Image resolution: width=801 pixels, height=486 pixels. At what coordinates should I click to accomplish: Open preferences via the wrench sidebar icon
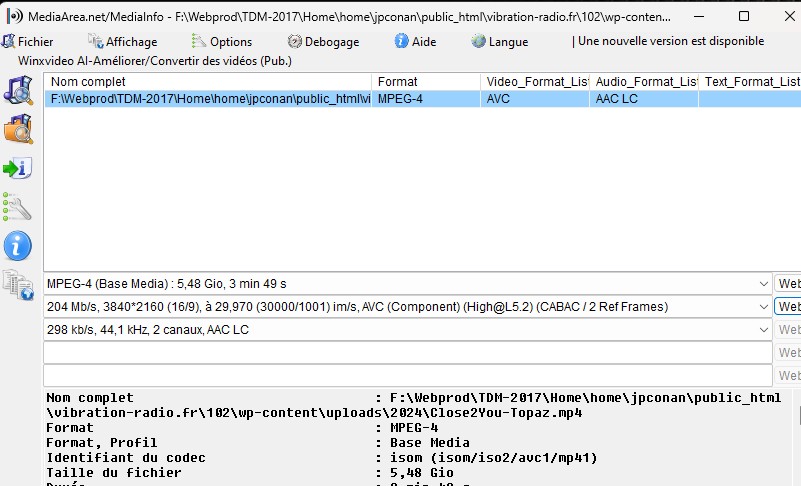[x=18, y=206]
